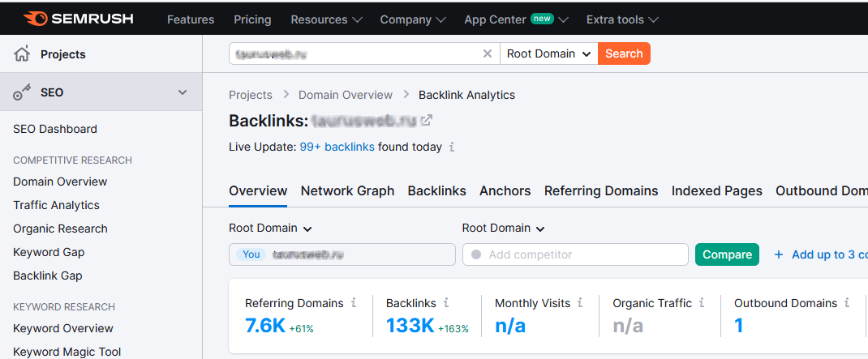Collapse the SEO sidebar section
The image size is (868, 359).
[x=183, y=92]
